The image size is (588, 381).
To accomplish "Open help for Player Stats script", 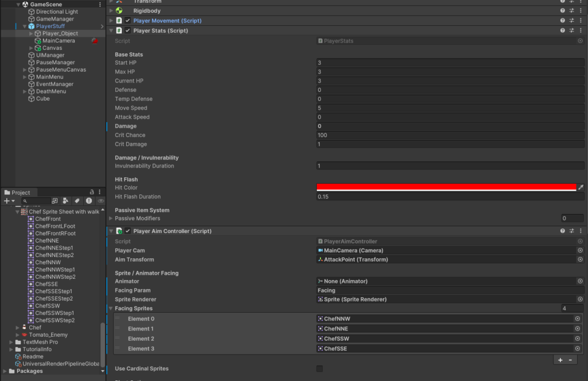I will pyautogui.click(x=563, y=30).
